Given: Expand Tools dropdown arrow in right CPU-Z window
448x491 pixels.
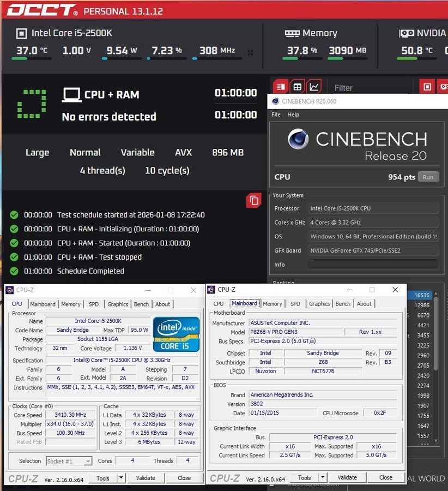Looking at the screenshot, I should 323,478.
